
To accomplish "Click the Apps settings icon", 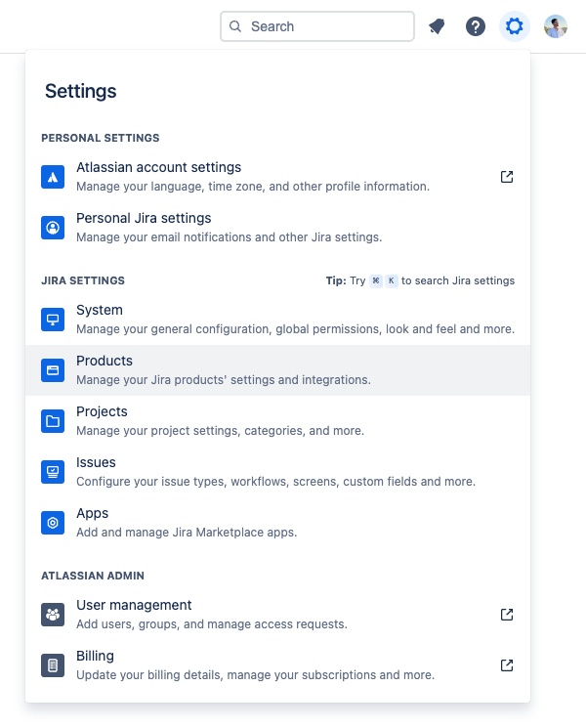I will (53, 523).
